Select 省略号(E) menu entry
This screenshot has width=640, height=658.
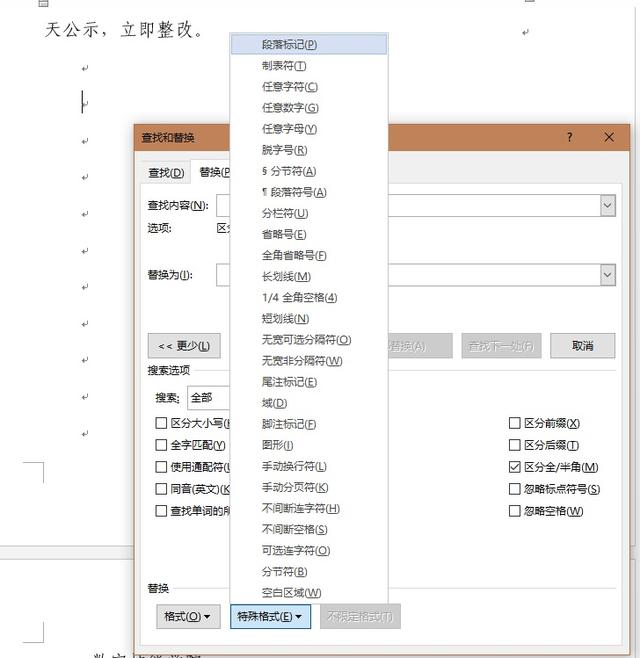click(x=309, y=234)
